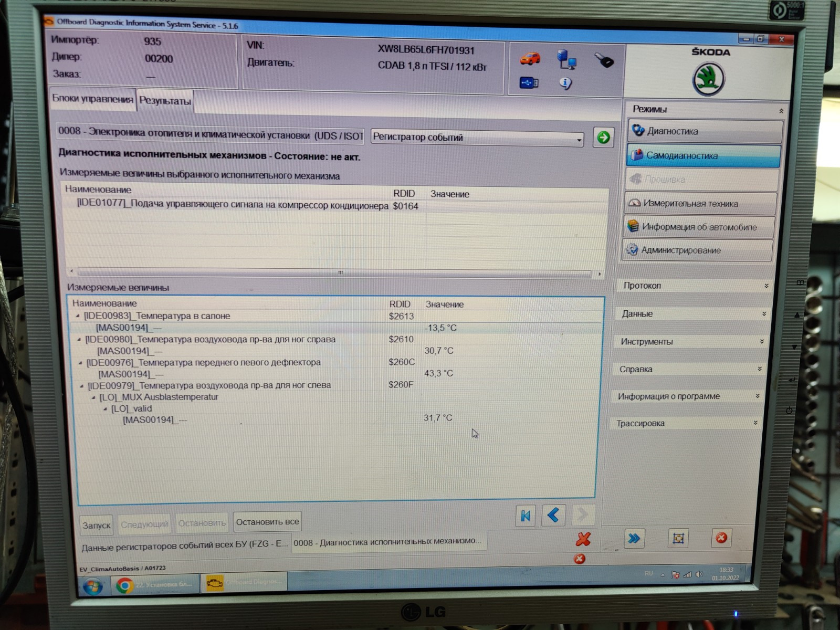Click the blue USB interface icon
Viewport: 840px width, 630px height.
point(529,83)
